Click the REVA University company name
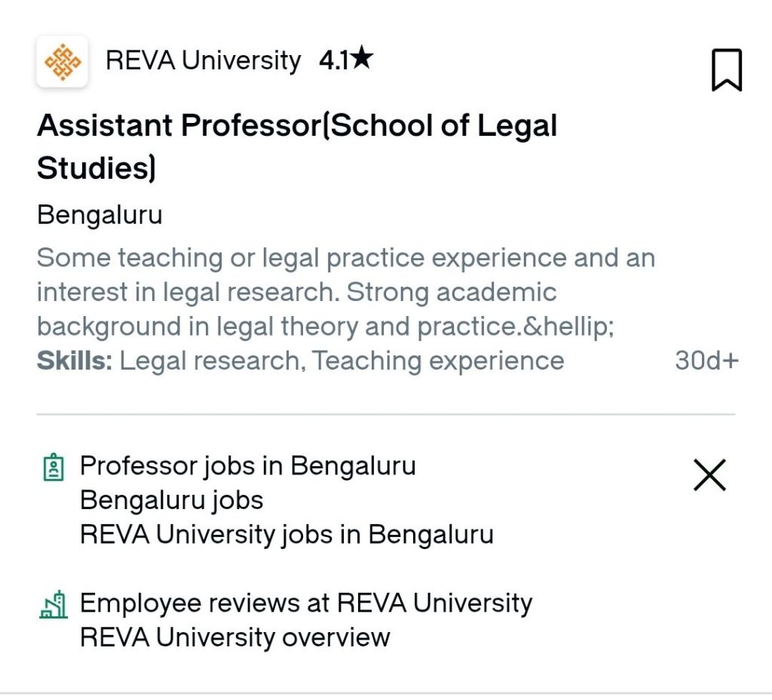772x700 pixels. (x=203, y=60)
